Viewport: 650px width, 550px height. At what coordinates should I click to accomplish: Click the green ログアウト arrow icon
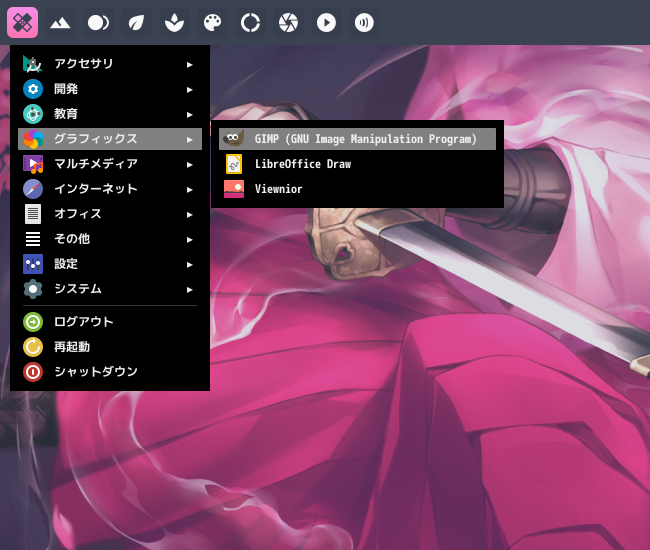coord(33,322)
